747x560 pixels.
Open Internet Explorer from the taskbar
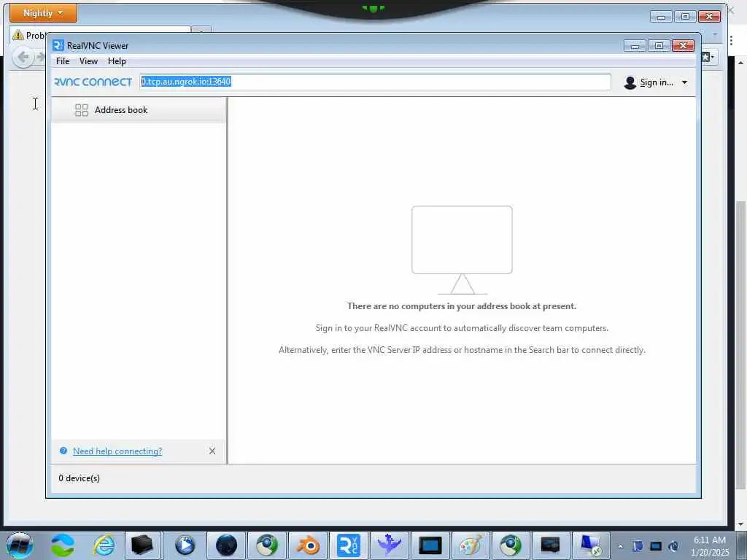[104, 545]
